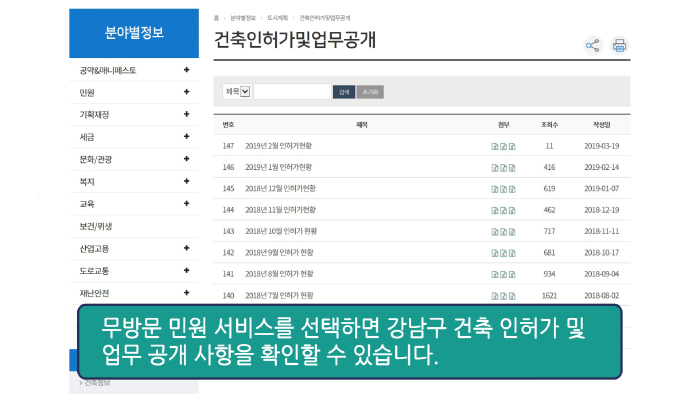Open first attachment icon in row 140
This screenshot has width=700, height=394.
pyautogui.click(x=495, y=296)
